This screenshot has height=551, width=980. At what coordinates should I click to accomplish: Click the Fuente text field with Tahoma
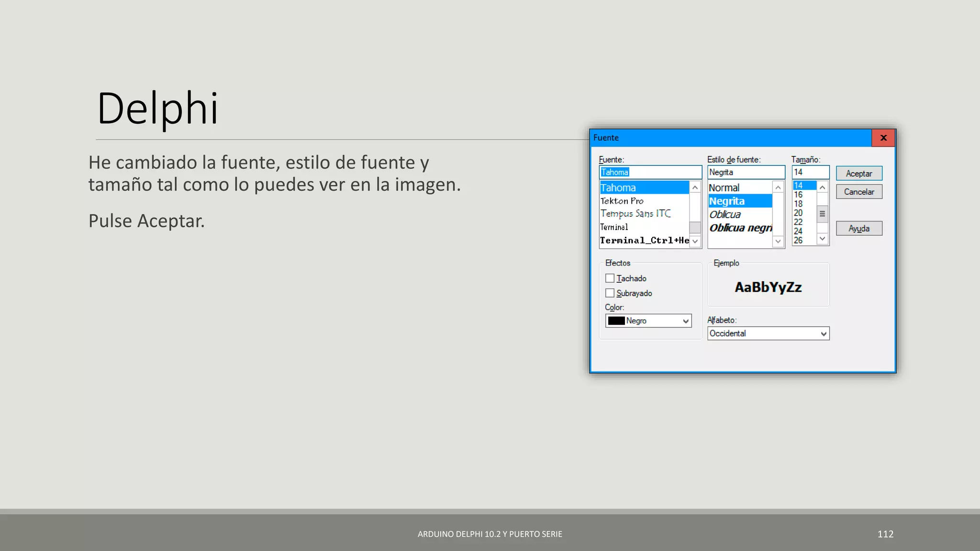650,172
